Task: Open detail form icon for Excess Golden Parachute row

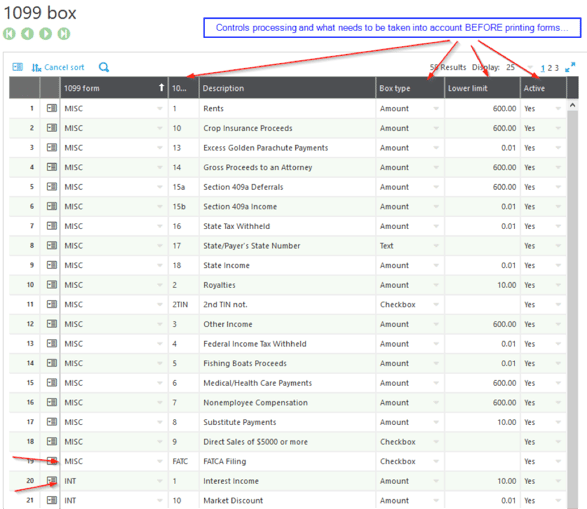Action: pyautogui.click(x=52, y=147)
